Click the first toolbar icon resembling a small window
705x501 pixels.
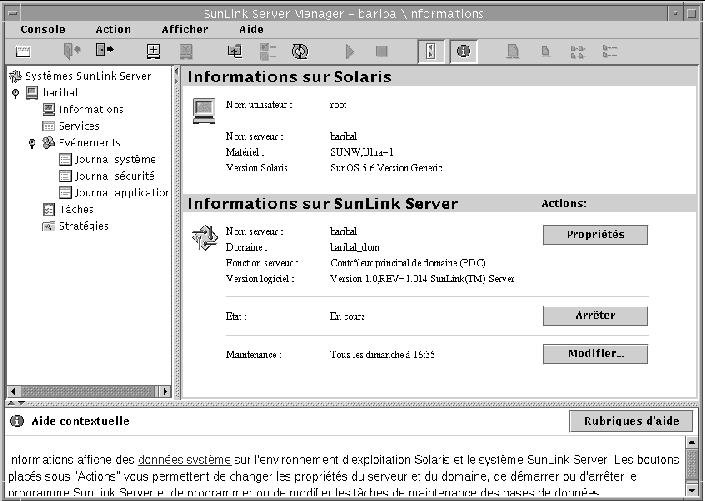coord(23,51)
